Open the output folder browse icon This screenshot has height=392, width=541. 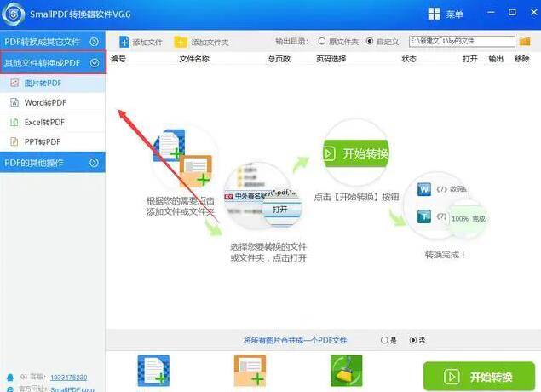click(x=525, y=42)
